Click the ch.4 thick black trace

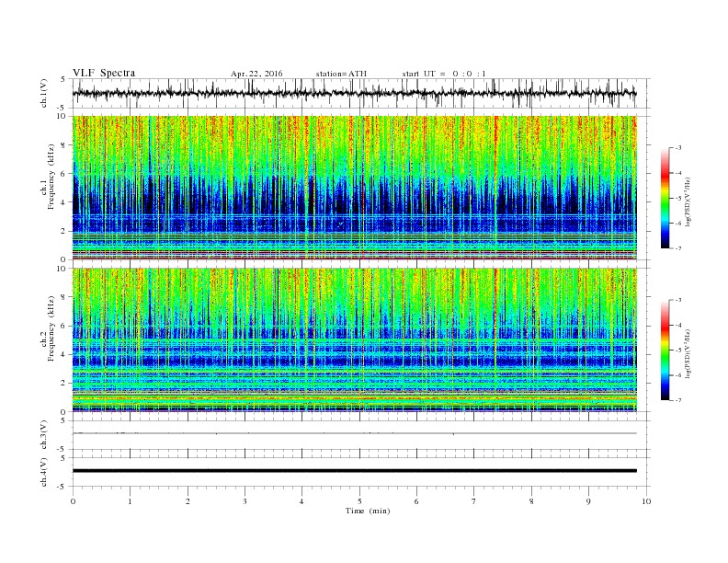[x=355, y=471]
